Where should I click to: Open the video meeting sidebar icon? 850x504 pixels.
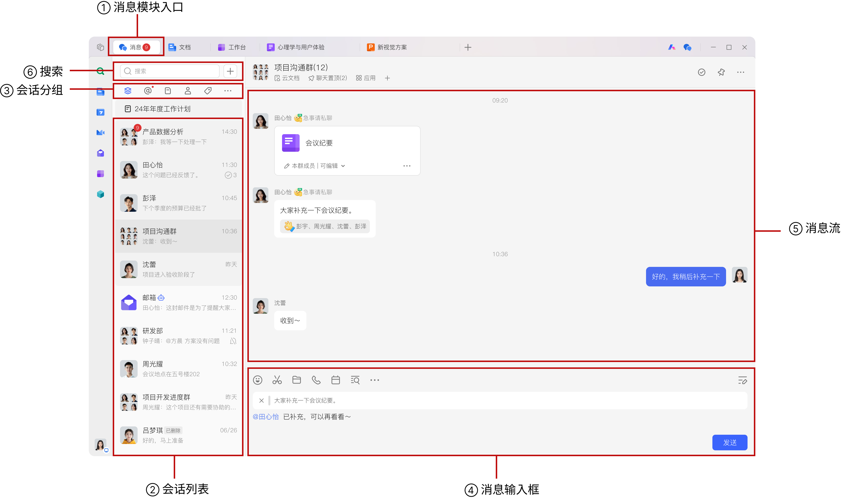point(101,133)
